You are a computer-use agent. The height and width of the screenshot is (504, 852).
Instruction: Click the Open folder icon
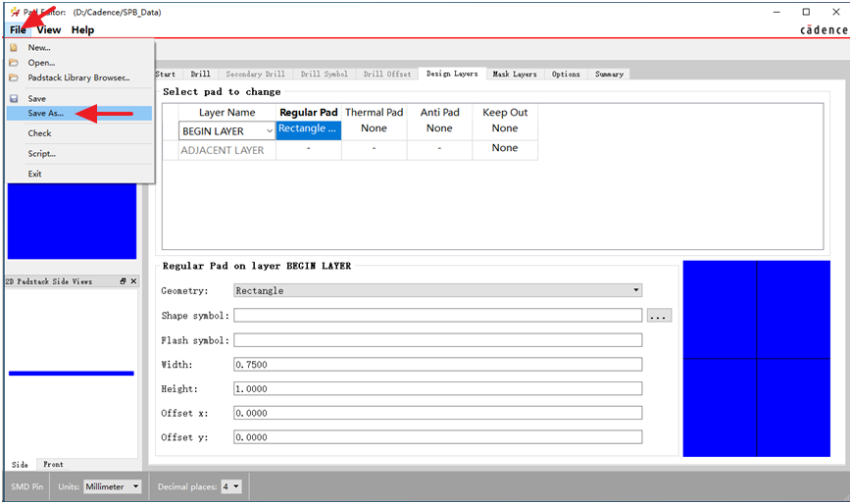click(14, 63)
